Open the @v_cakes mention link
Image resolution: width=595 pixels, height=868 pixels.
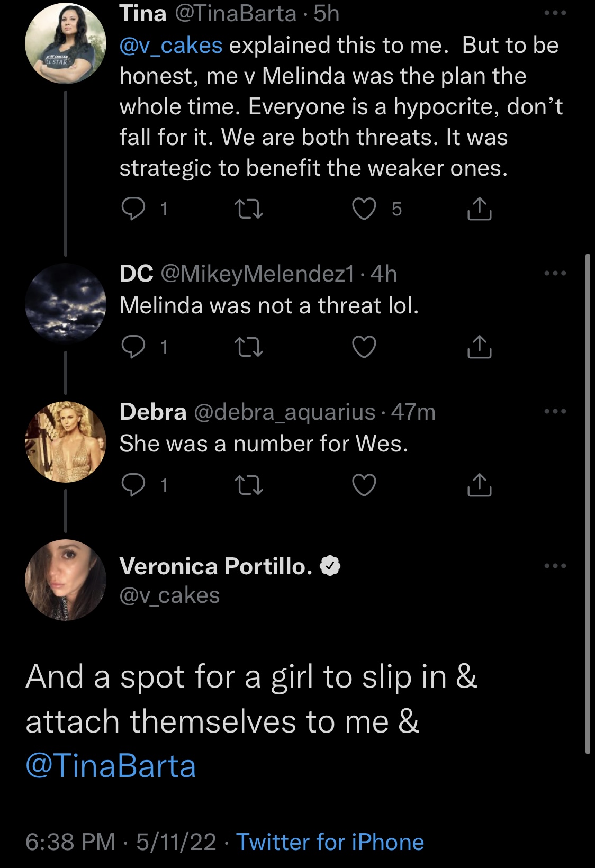171,46
